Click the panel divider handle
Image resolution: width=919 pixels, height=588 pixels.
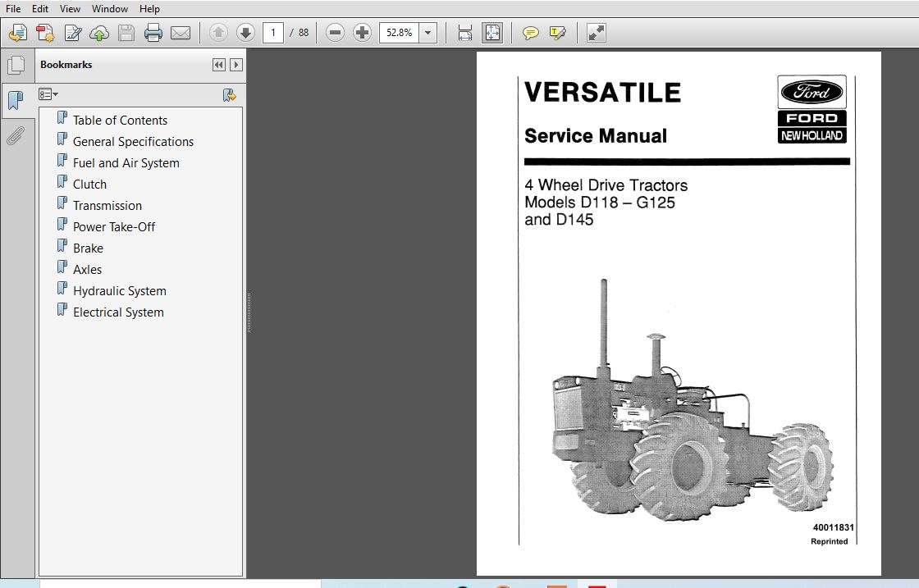coord(249,312)
